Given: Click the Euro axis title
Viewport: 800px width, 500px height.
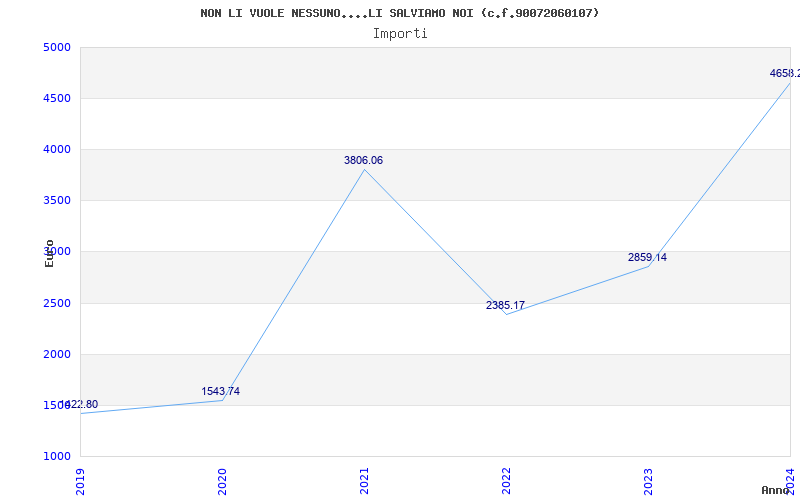Looking at the screenshot, I should coord(49,253).
